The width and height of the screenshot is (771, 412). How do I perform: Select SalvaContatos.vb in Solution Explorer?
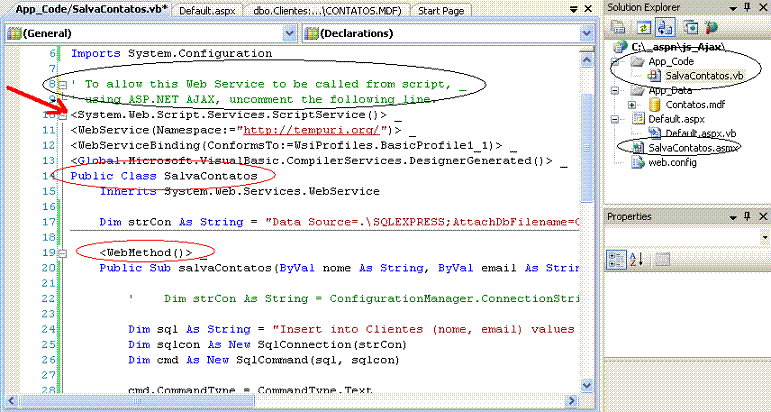tap(704, 76)
